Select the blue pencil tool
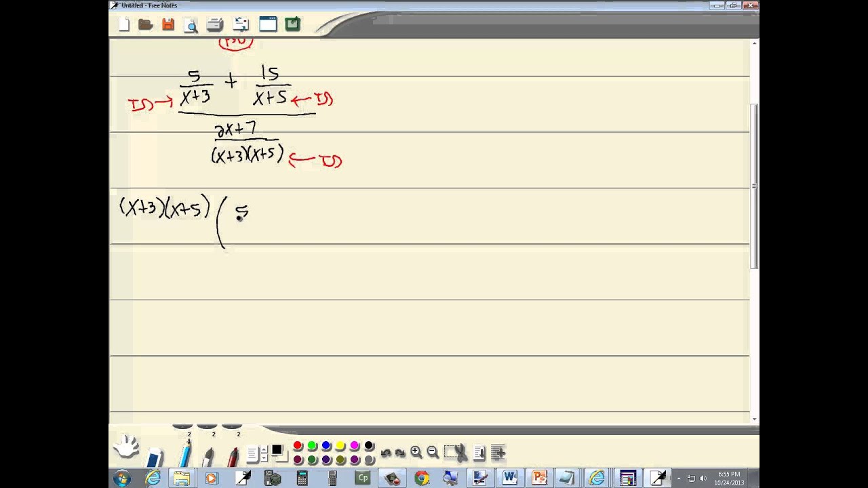Screen dimensions: 868x488 (184, 453)
